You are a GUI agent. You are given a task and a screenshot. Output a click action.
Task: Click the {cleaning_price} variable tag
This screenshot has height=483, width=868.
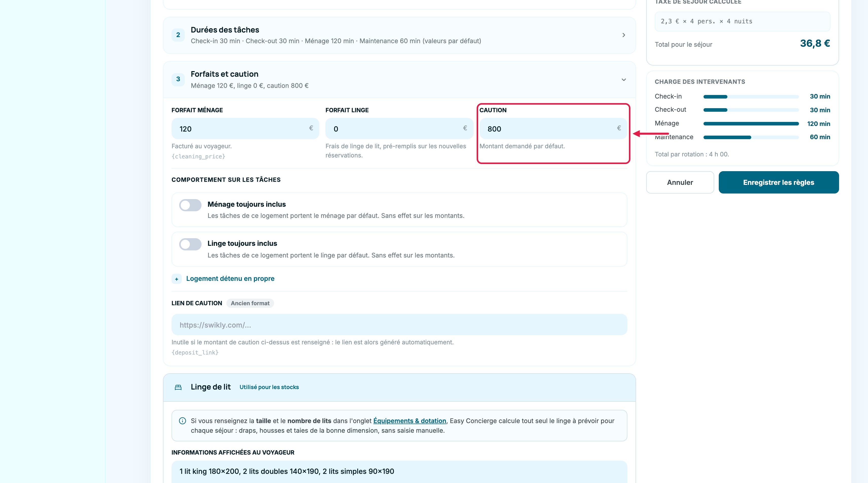(198, 156)
